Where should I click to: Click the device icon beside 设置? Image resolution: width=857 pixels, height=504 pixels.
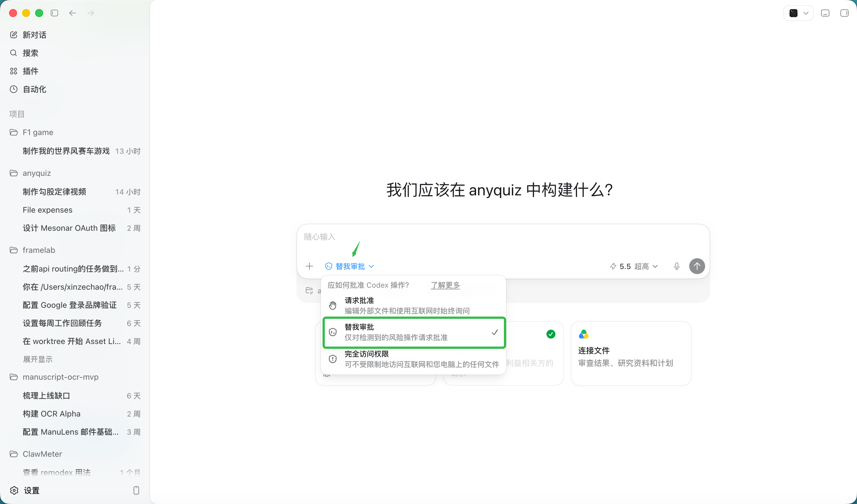tap(136, 490)
